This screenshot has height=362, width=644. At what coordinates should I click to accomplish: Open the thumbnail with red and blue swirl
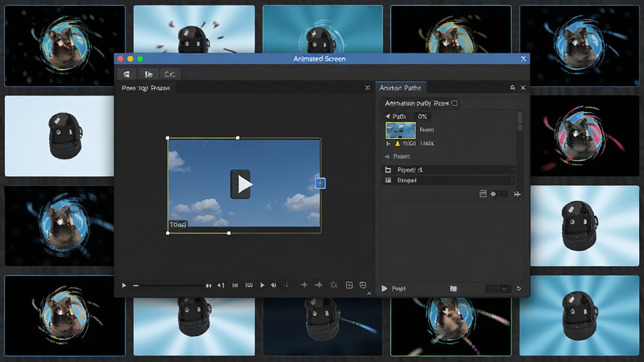point(585,136)
